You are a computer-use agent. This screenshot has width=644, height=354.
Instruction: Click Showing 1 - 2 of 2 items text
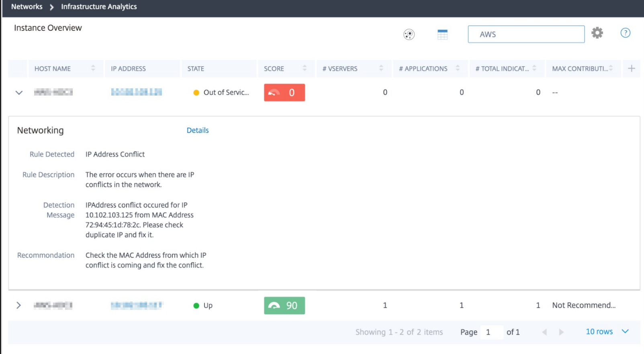[x=399, y=332]
